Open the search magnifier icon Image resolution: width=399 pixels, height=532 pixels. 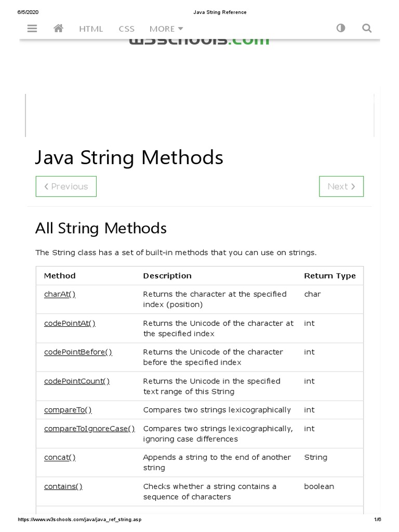(367, 29)
